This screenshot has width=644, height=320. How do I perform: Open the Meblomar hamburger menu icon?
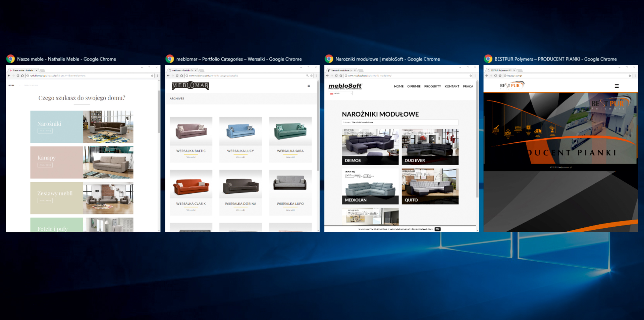[309, 86]
